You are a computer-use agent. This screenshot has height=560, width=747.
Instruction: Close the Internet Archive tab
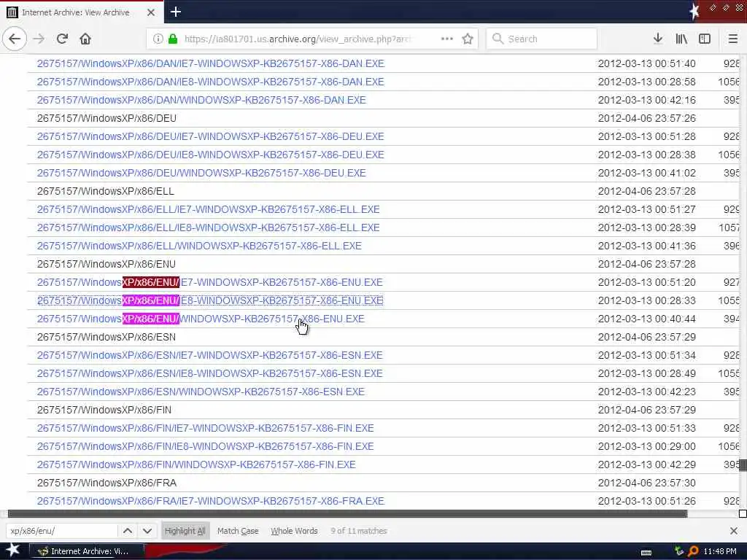pyautogui.click(x=150, y=12)
